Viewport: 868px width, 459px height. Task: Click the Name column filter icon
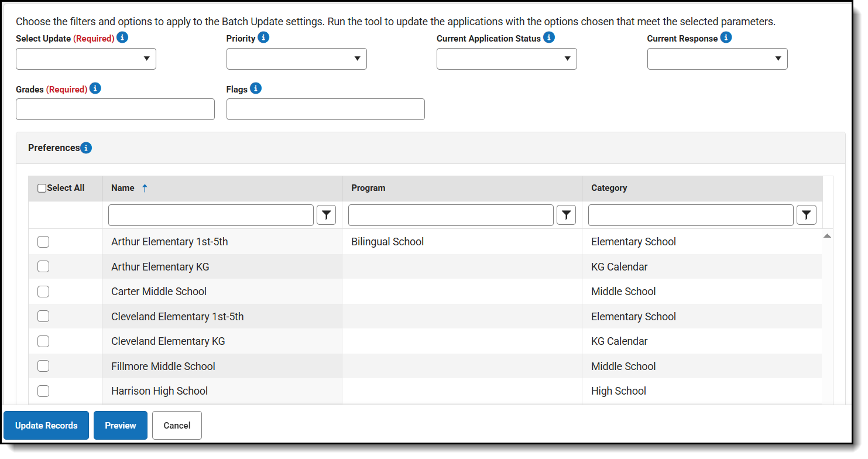click(x=327, y=215)
